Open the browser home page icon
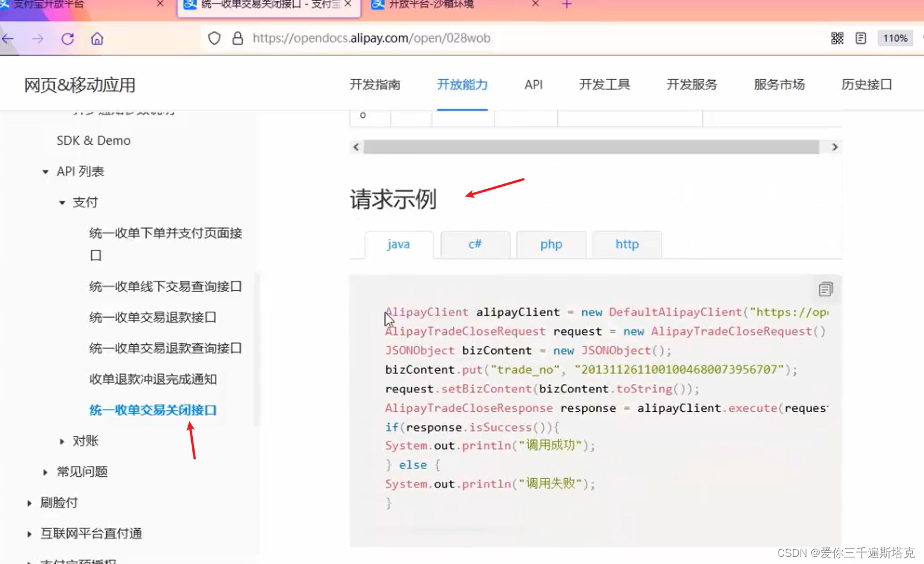 (x=97, y=39)
